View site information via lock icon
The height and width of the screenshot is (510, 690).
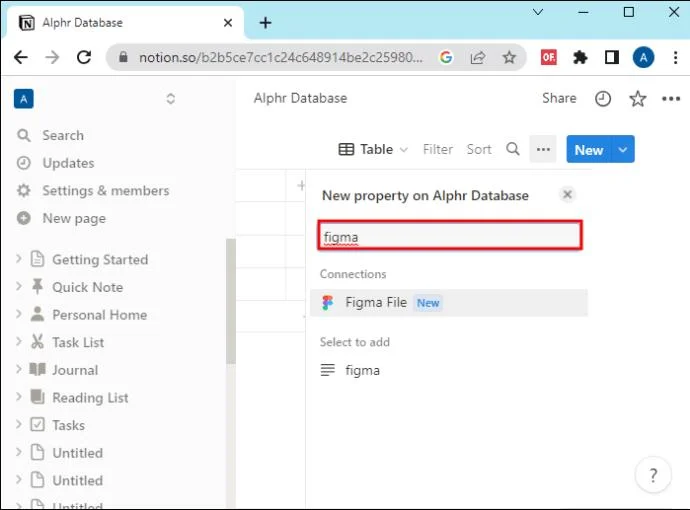123,57
